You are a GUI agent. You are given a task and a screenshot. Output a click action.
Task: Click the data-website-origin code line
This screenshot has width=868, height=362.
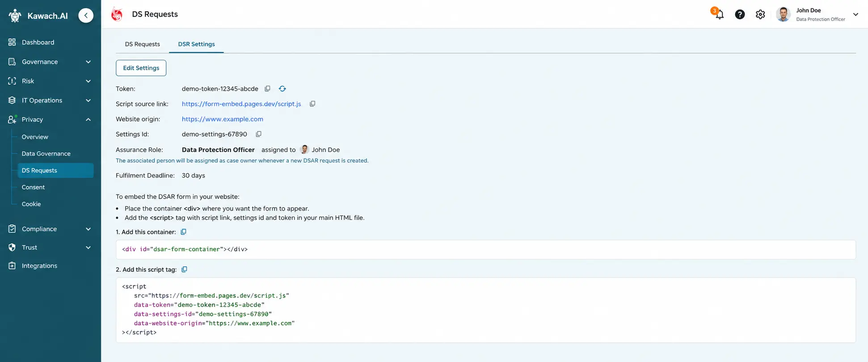(214, 323)
